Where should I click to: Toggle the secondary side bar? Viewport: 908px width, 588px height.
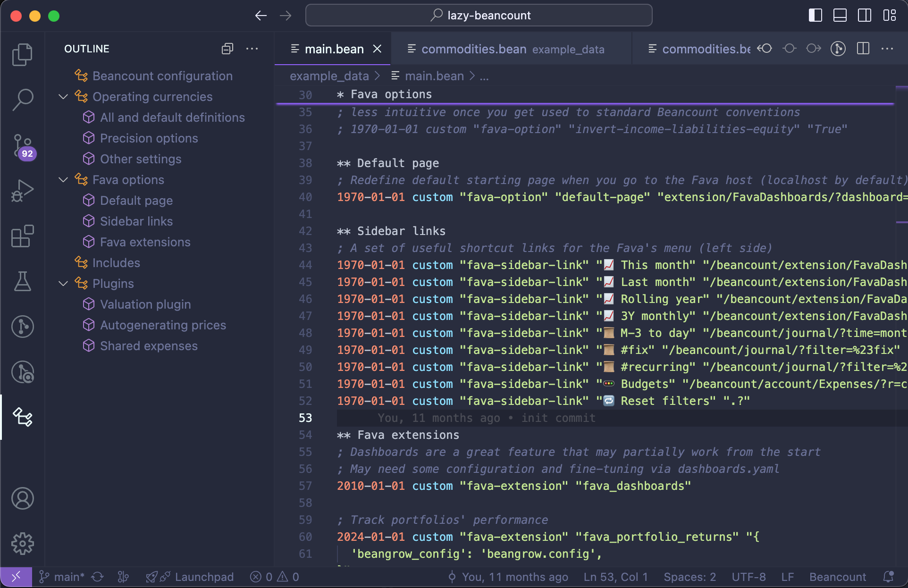click(865, 16)
